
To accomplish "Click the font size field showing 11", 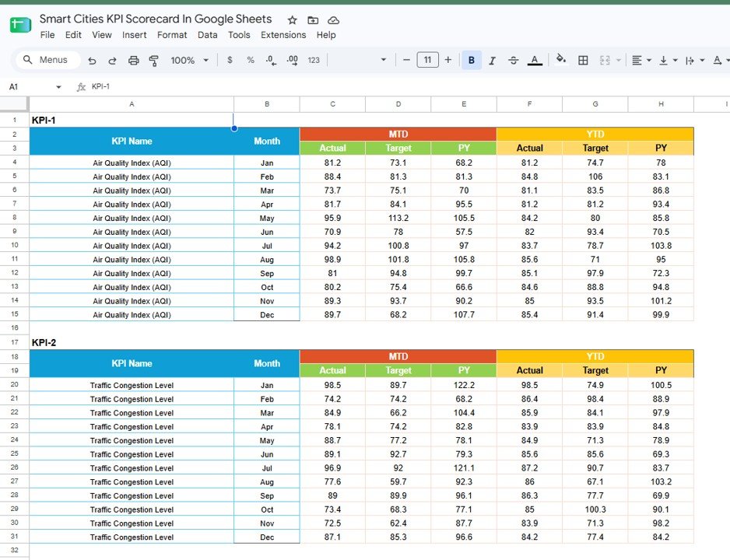I will pyautogui.click(x=427, y=60).
